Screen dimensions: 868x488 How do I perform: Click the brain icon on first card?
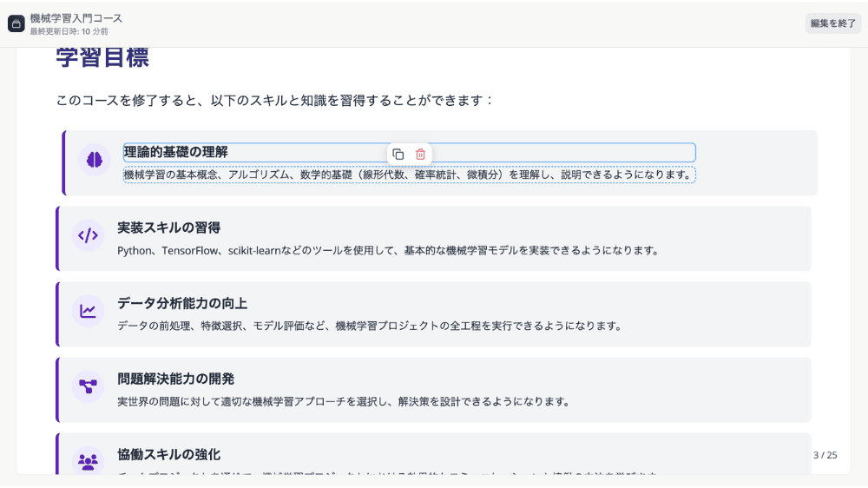95,159
